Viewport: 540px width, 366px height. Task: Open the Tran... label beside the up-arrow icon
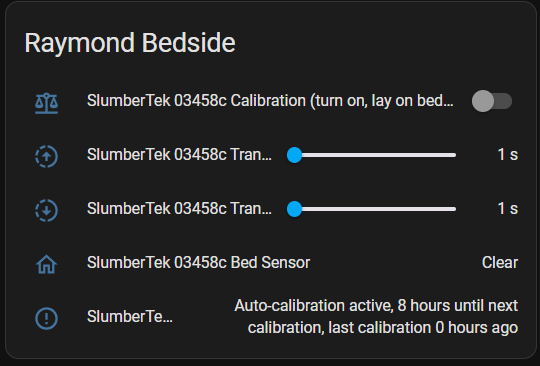coord(179,155)
